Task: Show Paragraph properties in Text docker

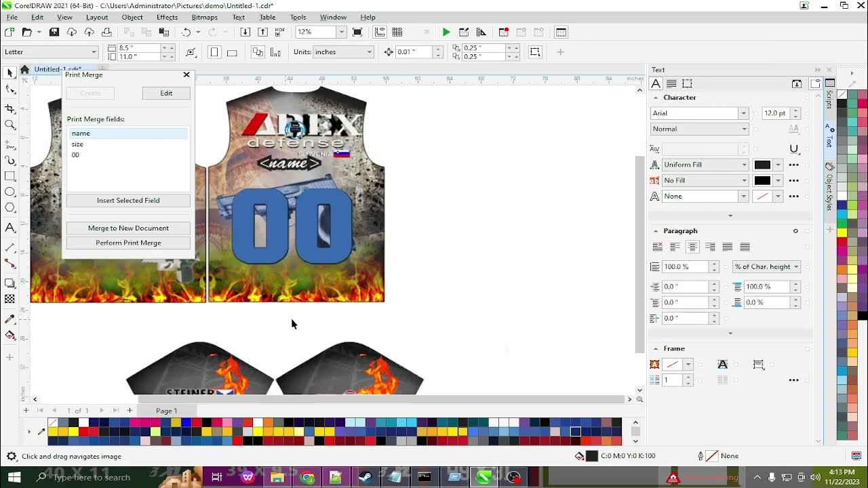Action: click(x=671, y=83)
